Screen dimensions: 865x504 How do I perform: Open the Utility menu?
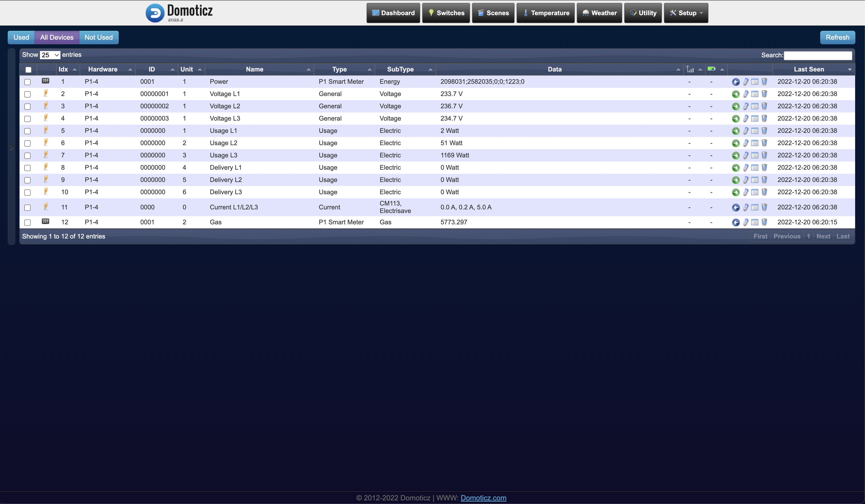tap(642, 13)
